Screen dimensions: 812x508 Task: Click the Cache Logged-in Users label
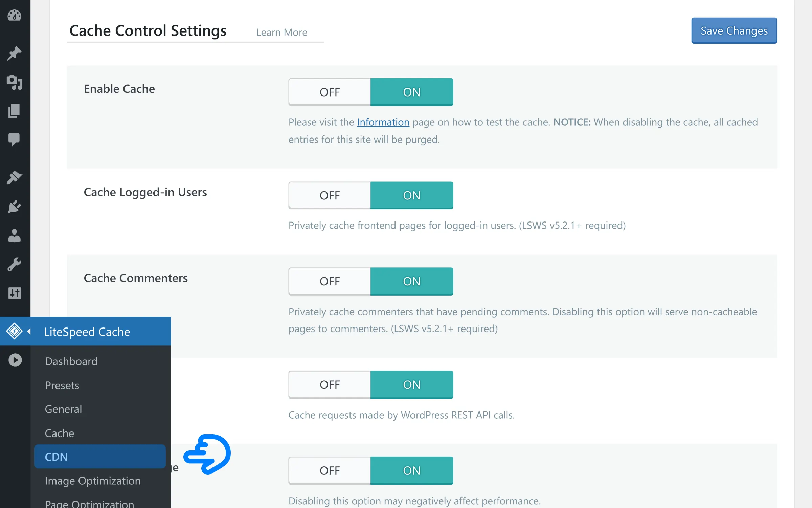click(x=145, y=192)
